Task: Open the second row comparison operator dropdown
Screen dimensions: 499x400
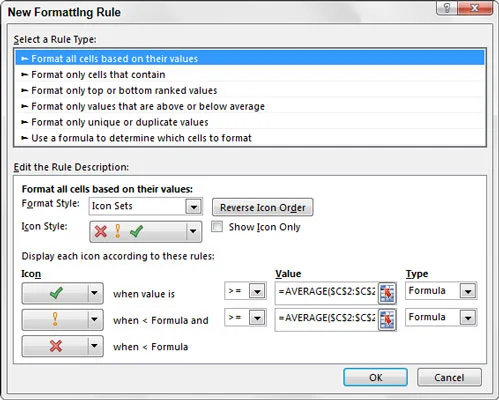Action: tap(257, 318)
